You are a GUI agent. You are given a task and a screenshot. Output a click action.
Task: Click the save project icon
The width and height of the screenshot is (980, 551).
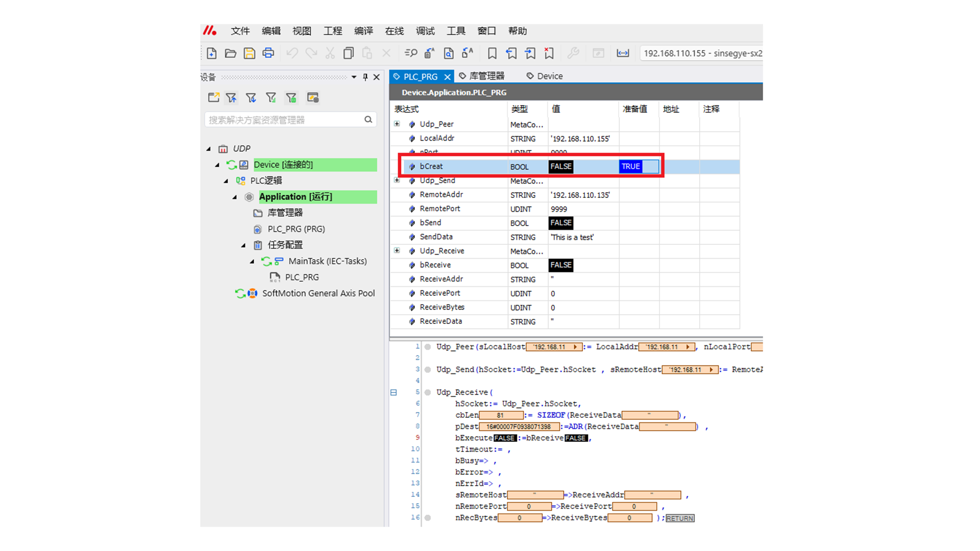(249, 53)
